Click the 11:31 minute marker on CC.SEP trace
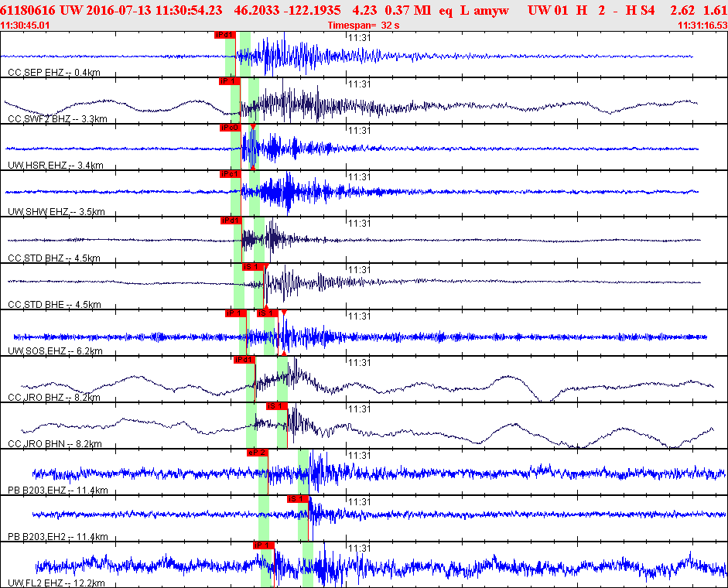Screen dimensions: 728x588 (359, 38)
